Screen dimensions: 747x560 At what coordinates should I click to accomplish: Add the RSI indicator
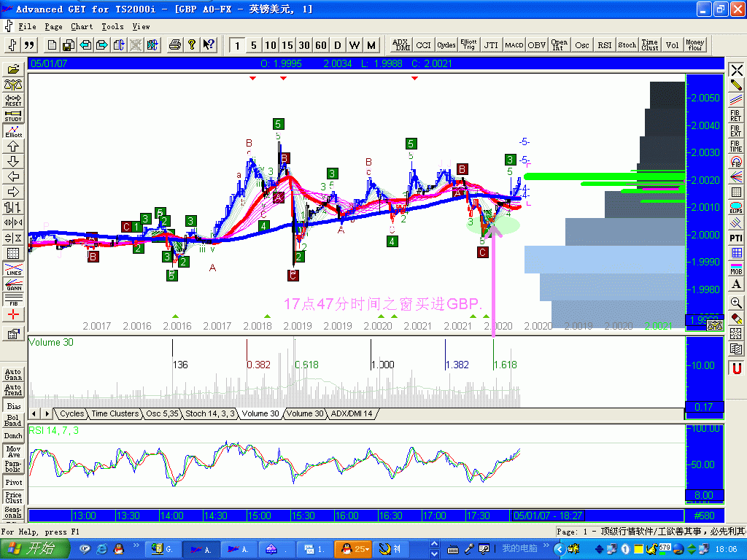coord(604,45)
